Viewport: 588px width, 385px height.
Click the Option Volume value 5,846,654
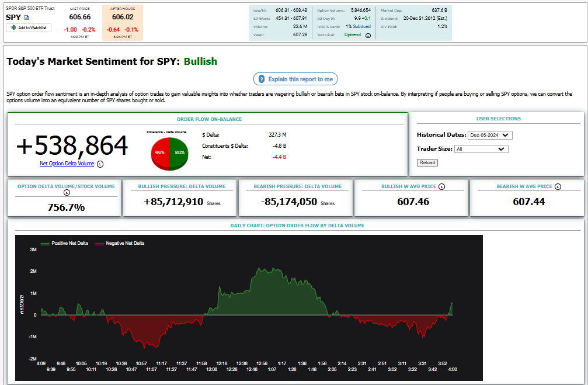[x=361, y=10]
